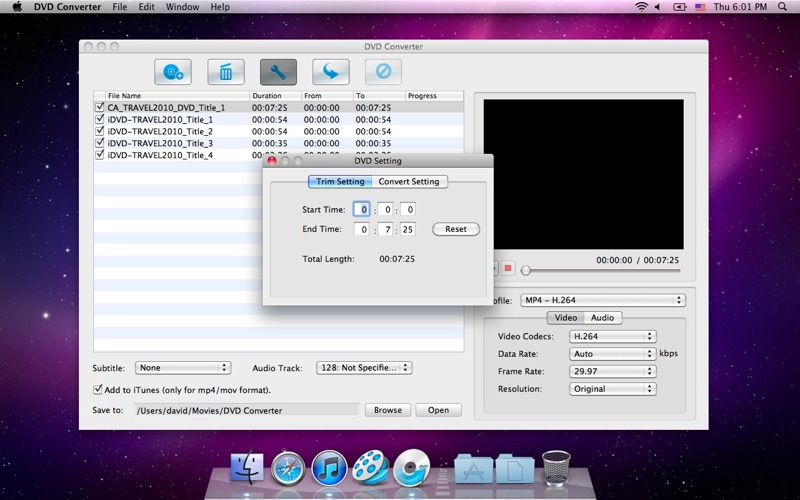Open Finder from the Dock
Image resolution: width=800 pixels, height=500 pixels.
coord(247,468)
